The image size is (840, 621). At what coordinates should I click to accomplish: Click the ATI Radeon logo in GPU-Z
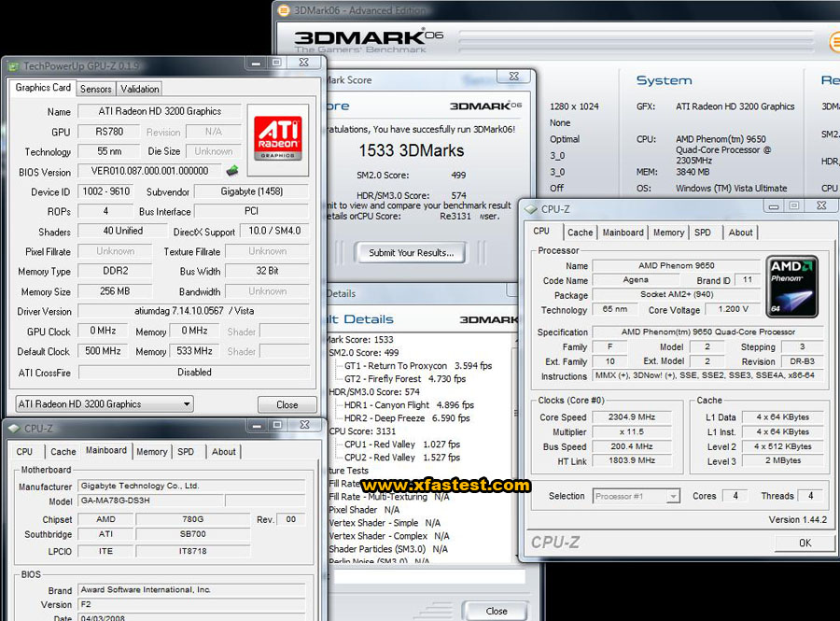pos(277,139)
